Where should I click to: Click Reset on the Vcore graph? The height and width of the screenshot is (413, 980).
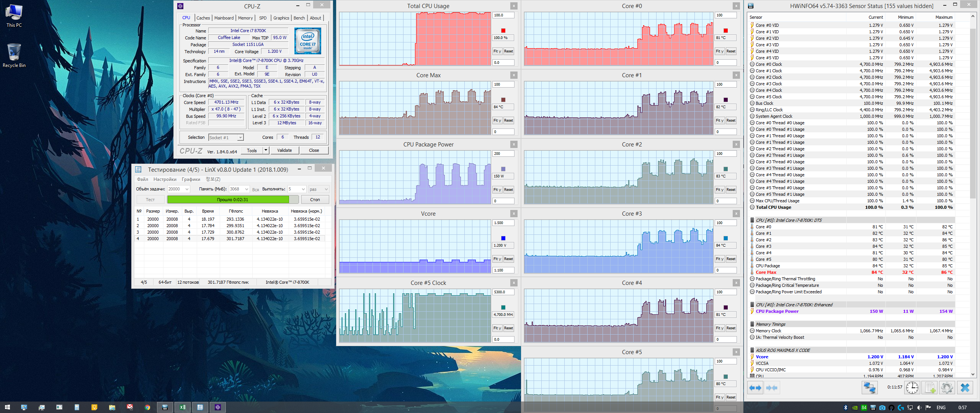pyautogui.click(x=508, y=259)
